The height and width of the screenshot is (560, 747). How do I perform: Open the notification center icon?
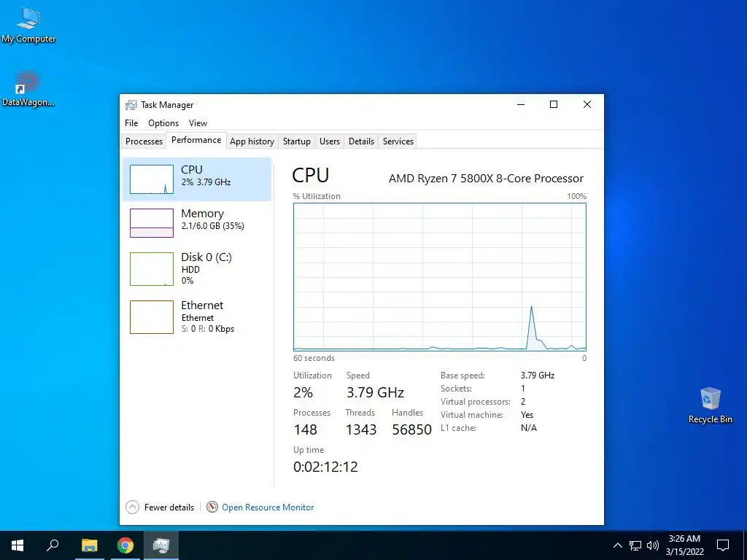point(723,545)
